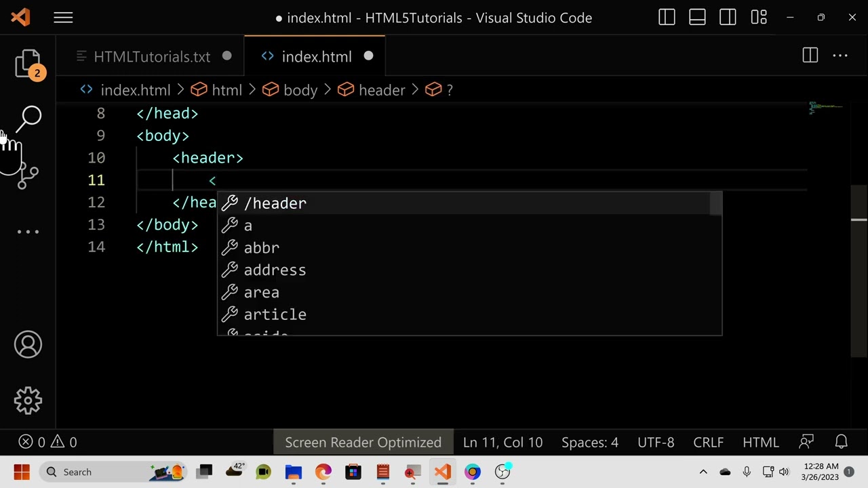The height and width of the screenshot is (488, 868).
Task: Open the notifications bell
Action: point(842,443)
